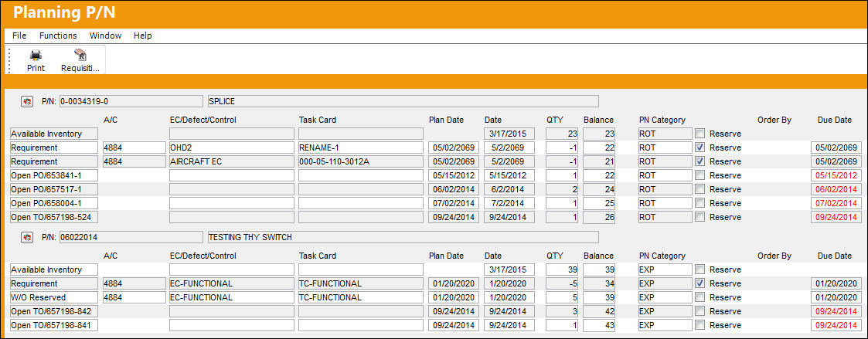Click the OHD2 EC/Defect/Control field
The image size is (868, 339).
(x=231, y=147)
